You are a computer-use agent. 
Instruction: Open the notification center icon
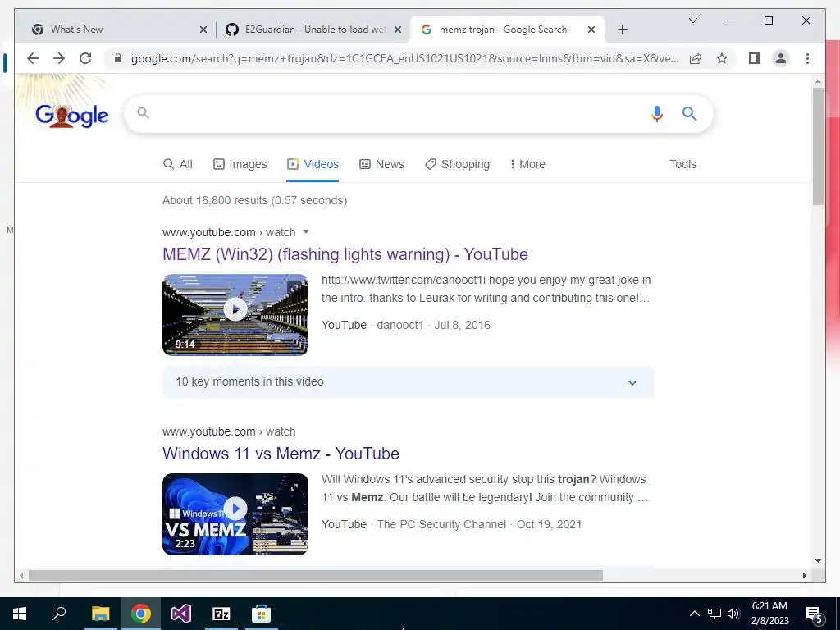pos(815,614)
